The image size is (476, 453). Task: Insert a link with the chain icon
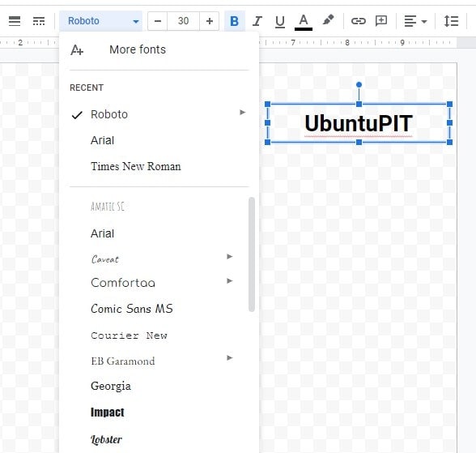358,21
